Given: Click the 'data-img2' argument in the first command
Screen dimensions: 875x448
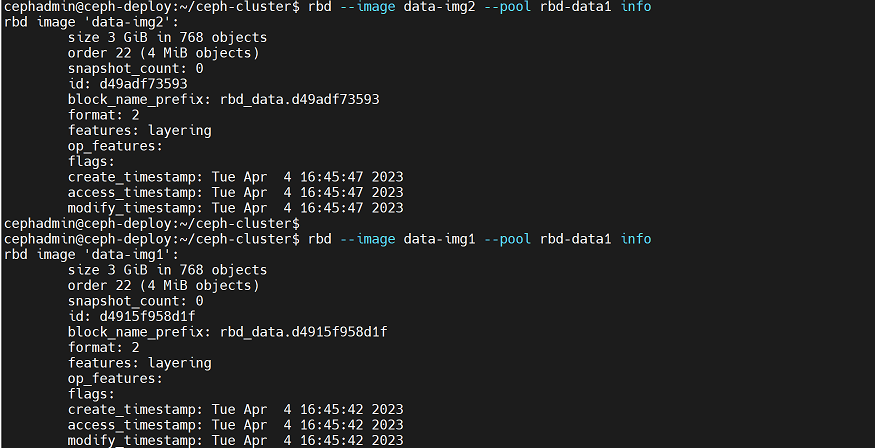Looking at the screenshot, I should pos(439,7).
